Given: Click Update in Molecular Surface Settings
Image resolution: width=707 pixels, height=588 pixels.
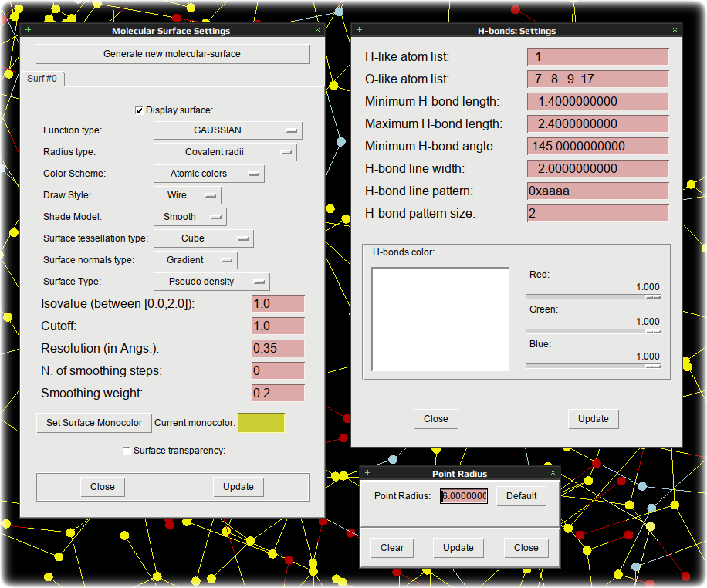Looking at the screenshot, I should click(238, 487).
